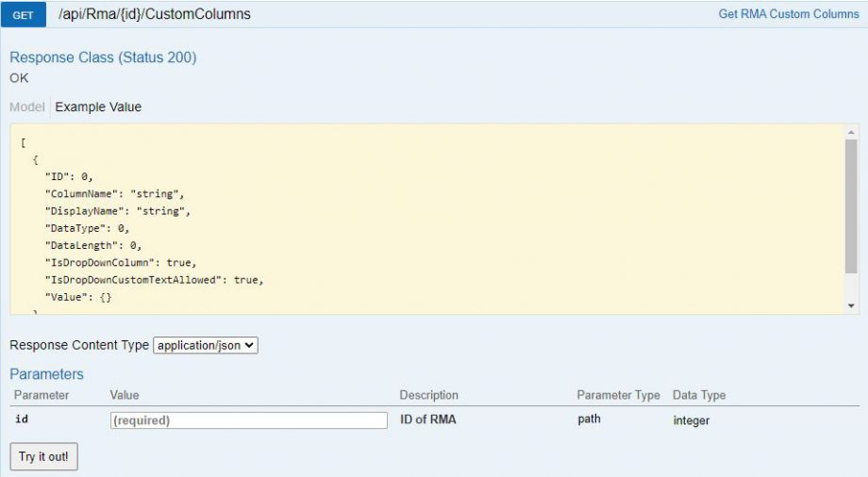Click the scroll up arrow in example box
This screenshot has width=868, height=477.
pyautogui.click(x=851, y=132)
